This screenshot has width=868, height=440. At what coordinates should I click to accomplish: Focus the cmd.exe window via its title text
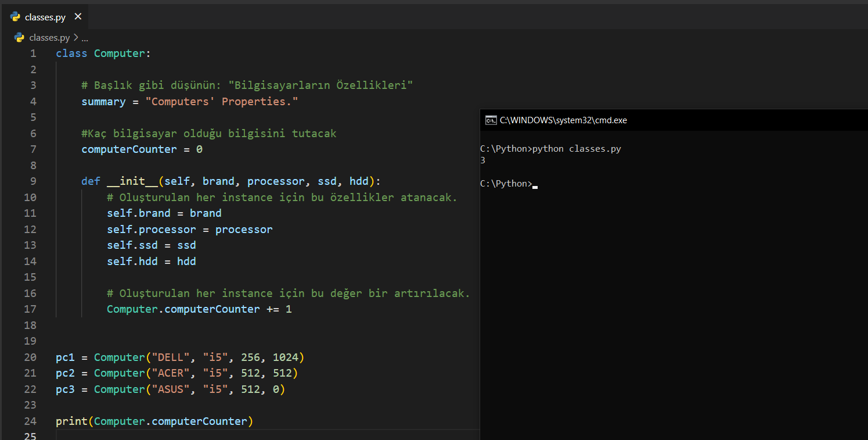click(563, 120)
